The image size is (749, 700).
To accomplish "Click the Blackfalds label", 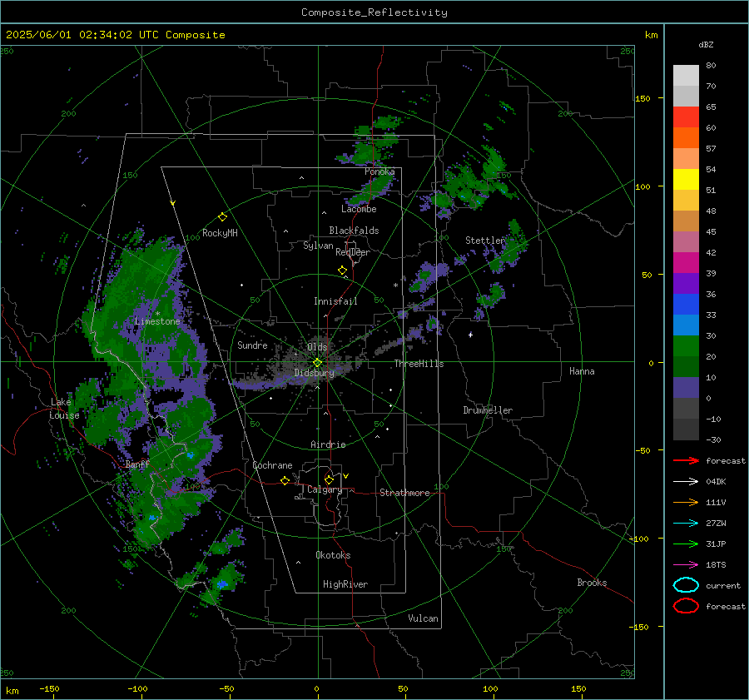I will (x=354, y=231).
